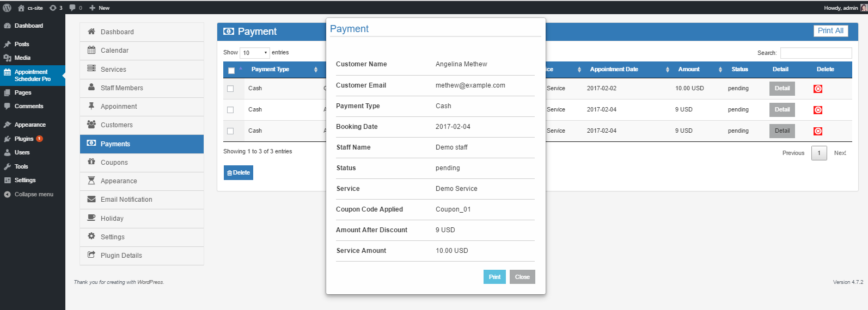868x310 pixels.
Task: Click the red delete icon for 2017-02-02 appointment
Action: coord(817,89)
